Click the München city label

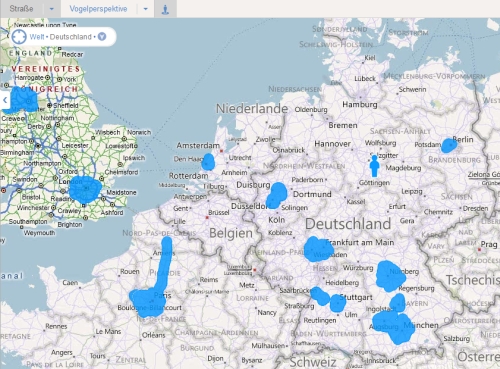pos(421,325)
